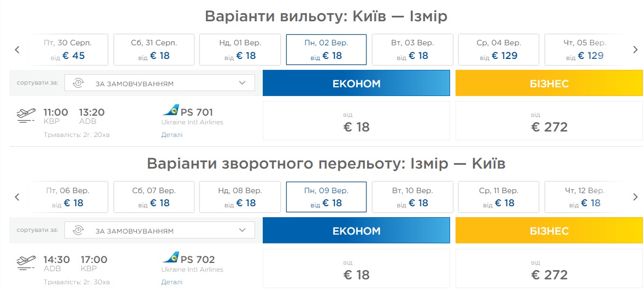Open 'Деталі' link for flight PS 702

172,282
